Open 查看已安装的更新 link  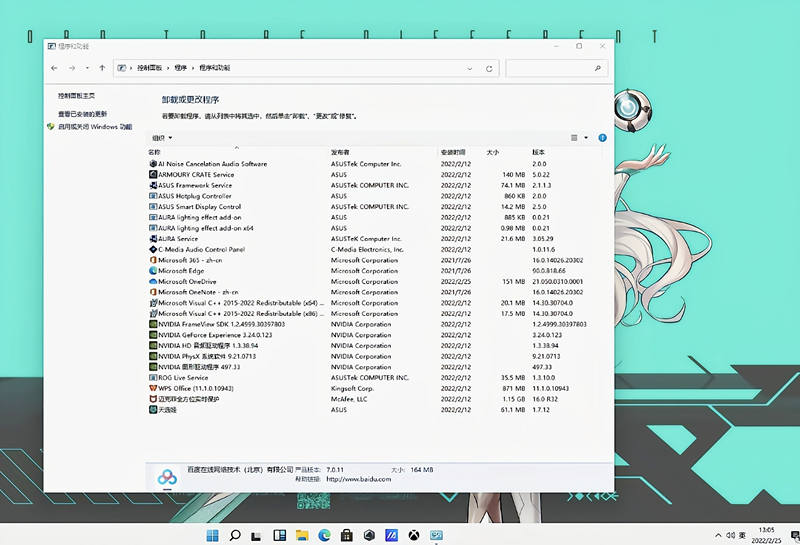click(x=83, y=114)
